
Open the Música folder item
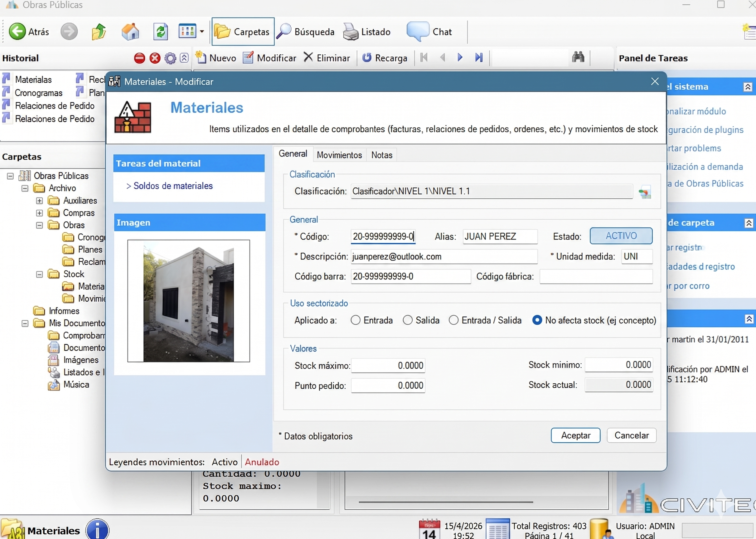tap(69, 385)
